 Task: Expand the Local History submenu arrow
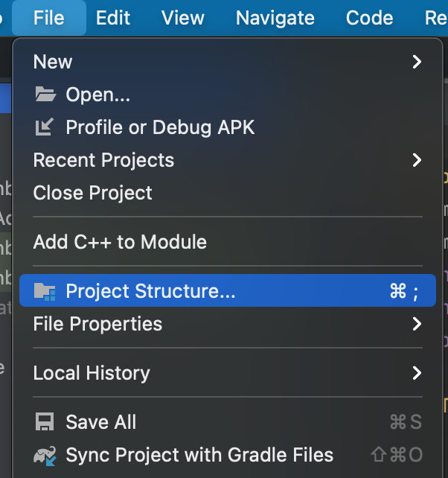click(417, 373)
